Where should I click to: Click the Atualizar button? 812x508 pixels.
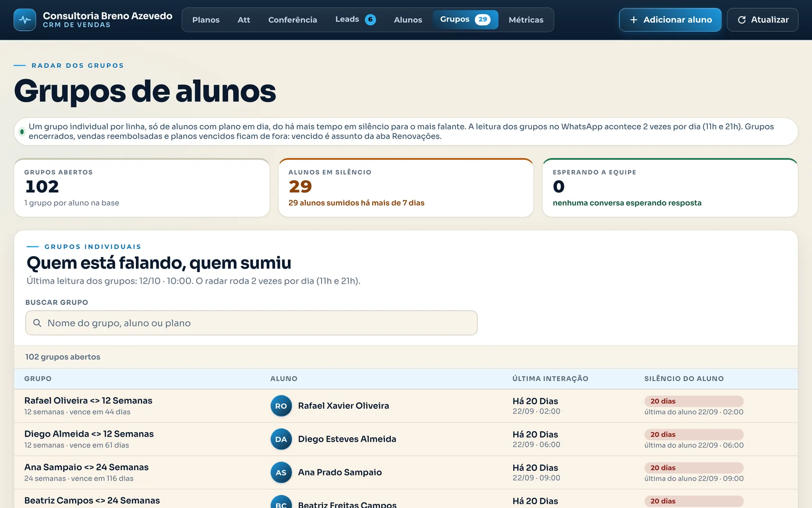pos(762,20)
